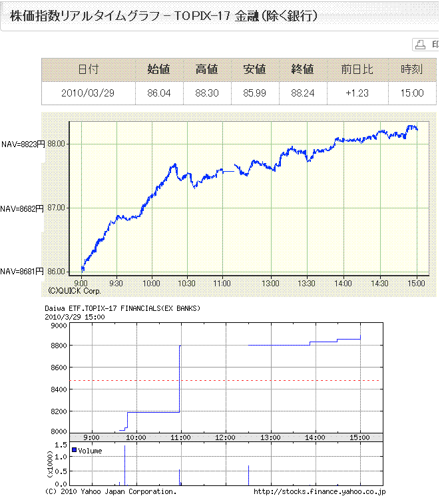The image size is (448, 504).
Task: Click the 時刻 column header
Action: click(x=411, y=69)
